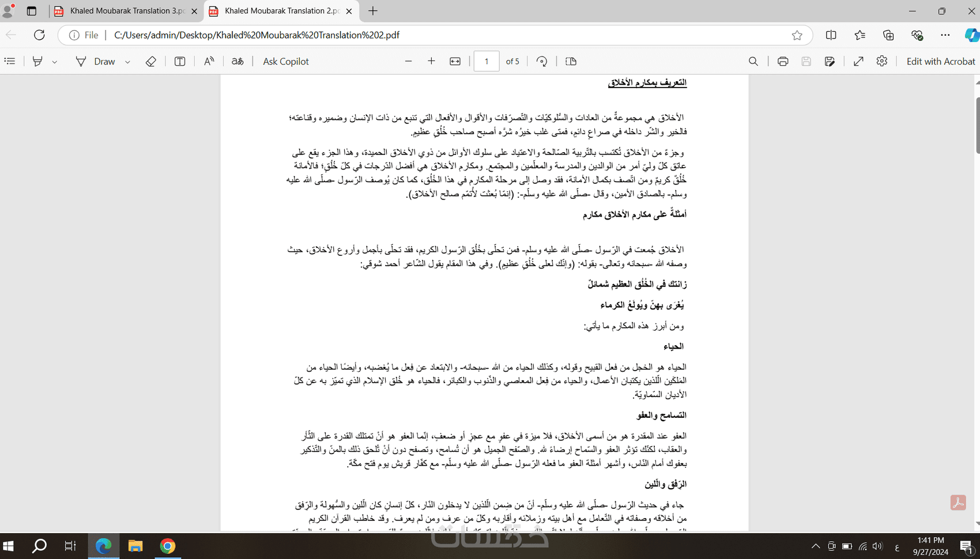Click the subheading "الحياء"
Screen dimensions: 980x559
(x=673, y=346)
